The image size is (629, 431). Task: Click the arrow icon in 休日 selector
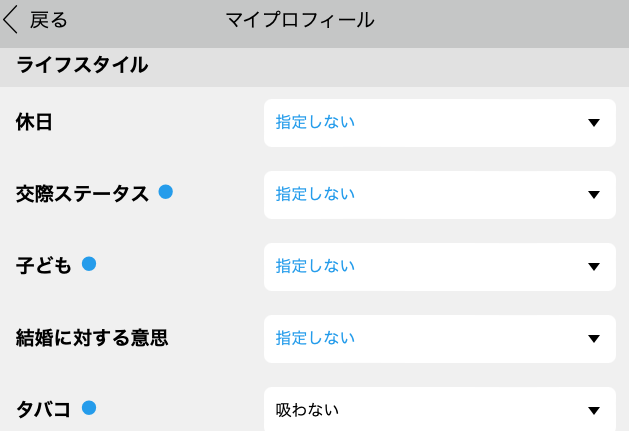click(594, 123)
